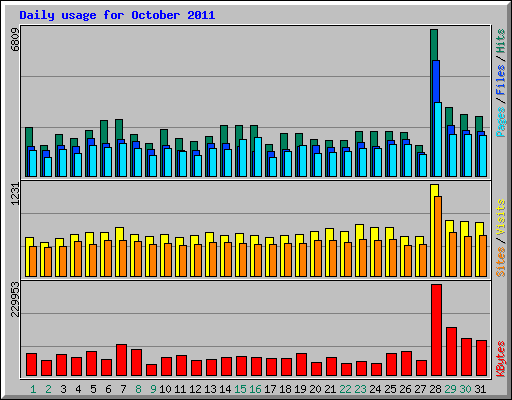Click day label 14 on the x-axis
Viewport: 512px width, 400px height.
click(x=225, y=389)
